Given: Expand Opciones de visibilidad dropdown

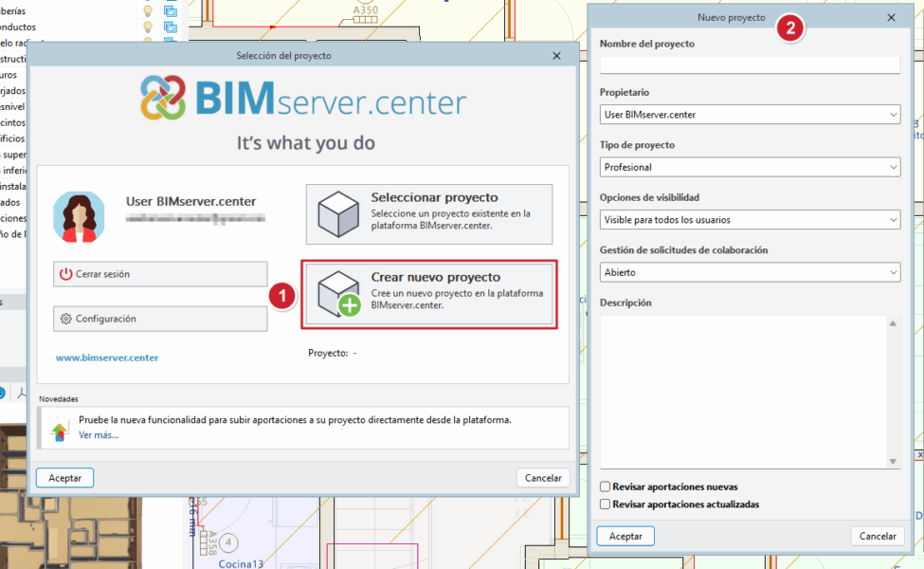Looking at the screenshot, I should (x=894, y=220).
